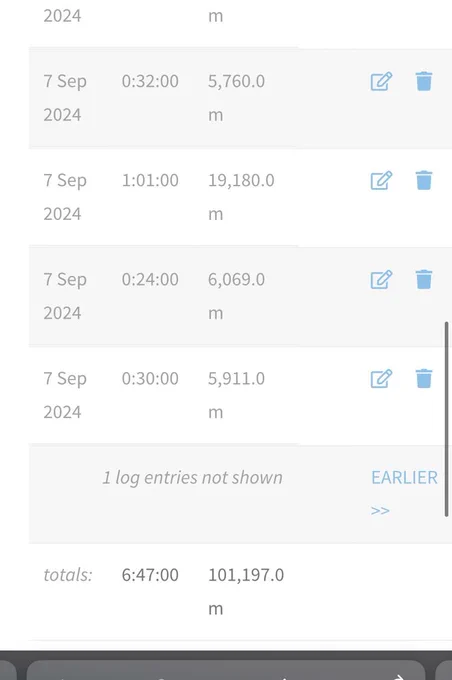Open editor for the 0:24:00 entry

(381, 279)
